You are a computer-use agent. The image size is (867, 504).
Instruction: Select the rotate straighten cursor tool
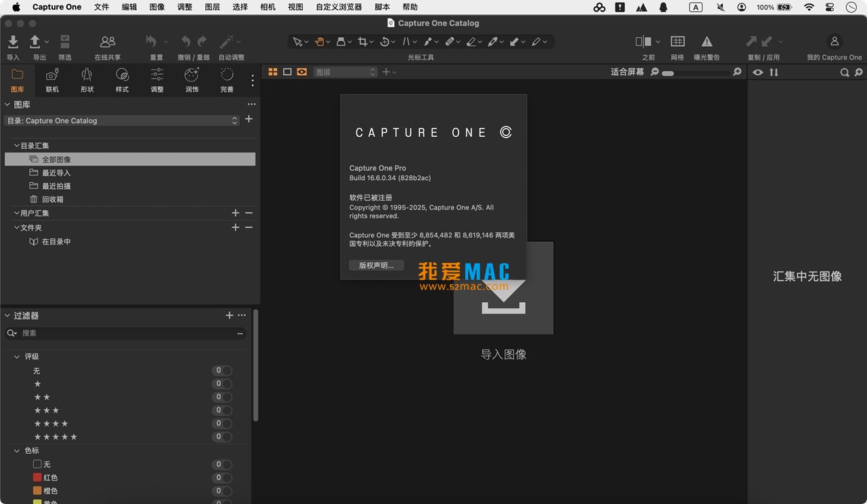384,42
